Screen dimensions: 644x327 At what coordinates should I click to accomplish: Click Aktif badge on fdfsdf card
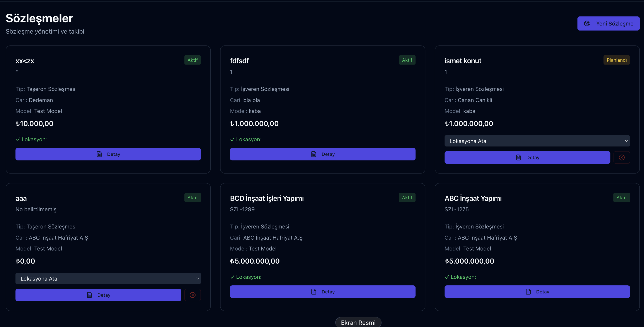[407, 60]
